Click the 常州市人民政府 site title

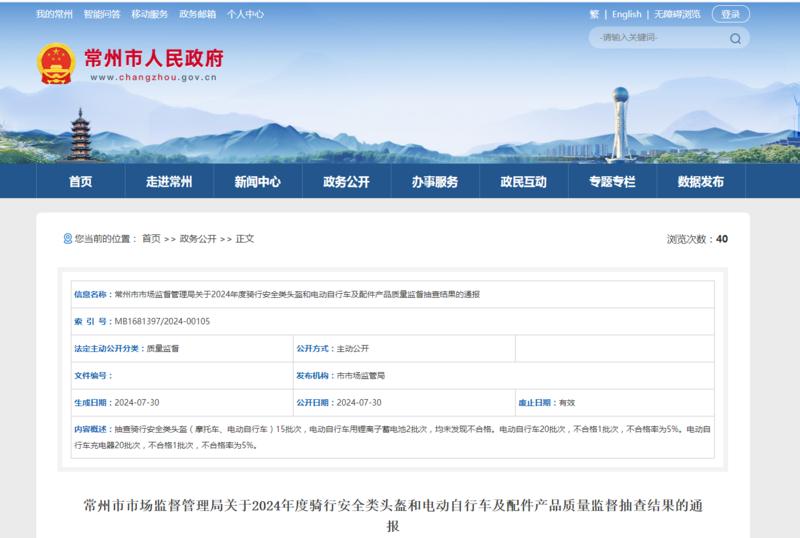pyautogui.click(x=154, y=58)
